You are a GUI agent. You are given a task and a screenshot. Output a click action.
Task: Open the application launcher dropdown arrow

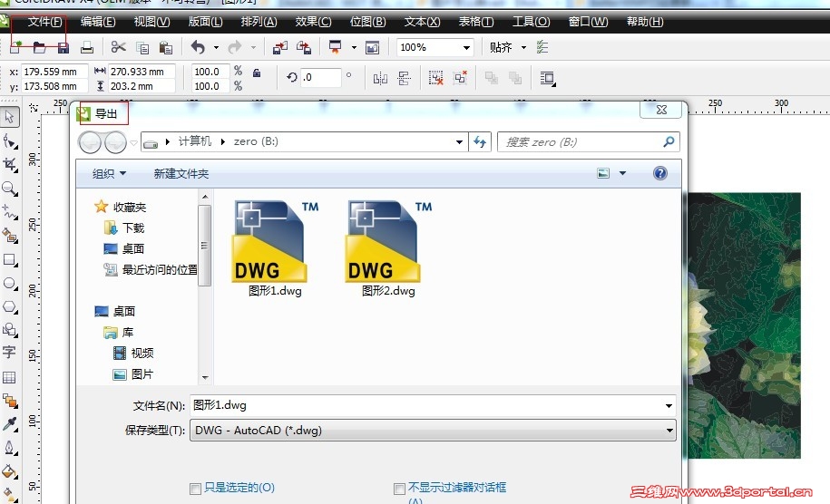pos(354,48)
